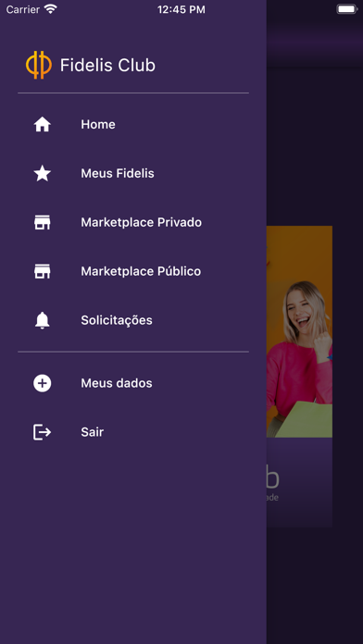Open the Home menu item
The image size is (363, 644).
pos(133,124)
